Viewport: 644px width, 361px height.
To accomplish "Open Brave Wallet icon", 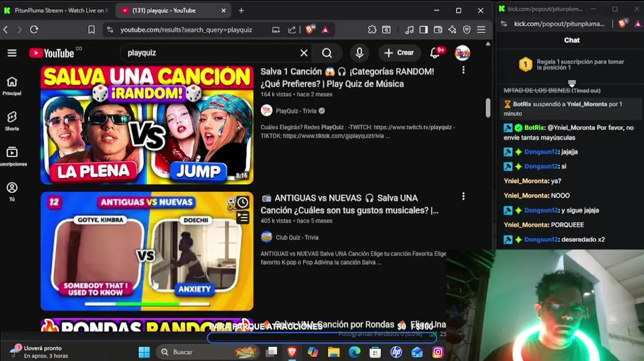I will tap(438, 30).
